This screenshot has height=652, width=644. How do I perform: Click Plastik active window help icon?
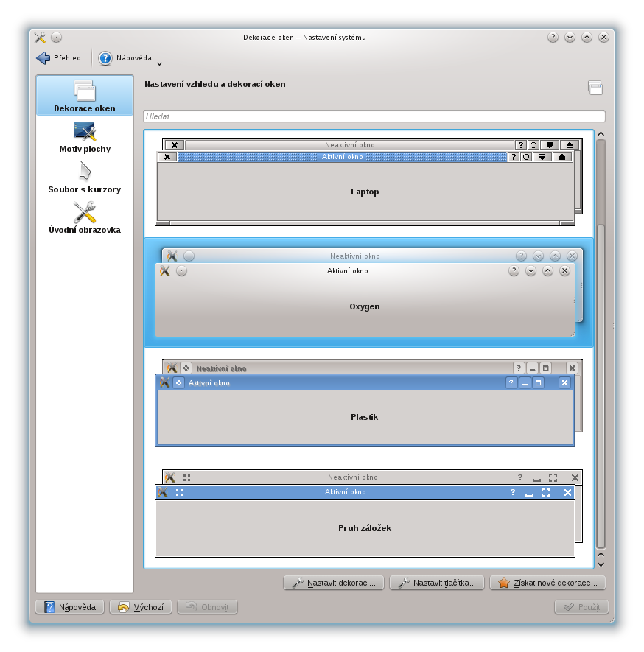tap(511, 383)
